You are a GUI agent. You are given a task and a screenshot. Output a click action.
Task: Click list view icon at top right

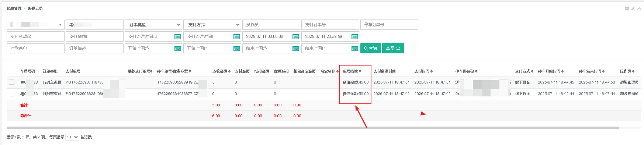click(627, 8)
